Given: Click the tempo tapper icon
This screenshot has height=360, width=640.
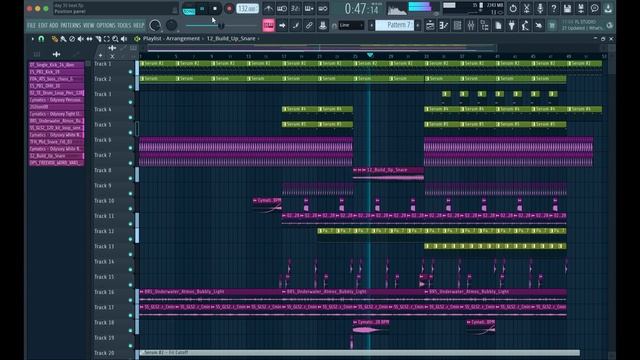Looking at the screenshot, I should coord(525,25).
